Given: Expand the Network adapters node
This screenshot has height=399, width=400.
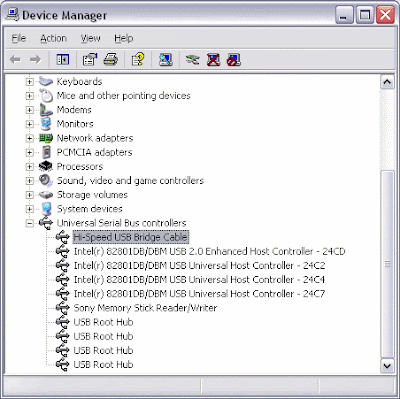Looking at the screenshot, I should (x=30, y=138).
